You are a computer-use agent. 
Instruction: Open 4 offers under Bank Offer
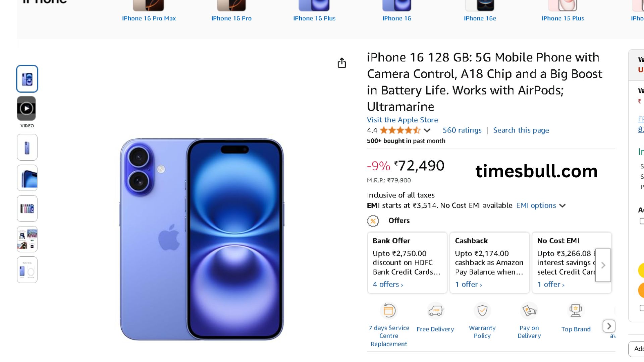388,284
